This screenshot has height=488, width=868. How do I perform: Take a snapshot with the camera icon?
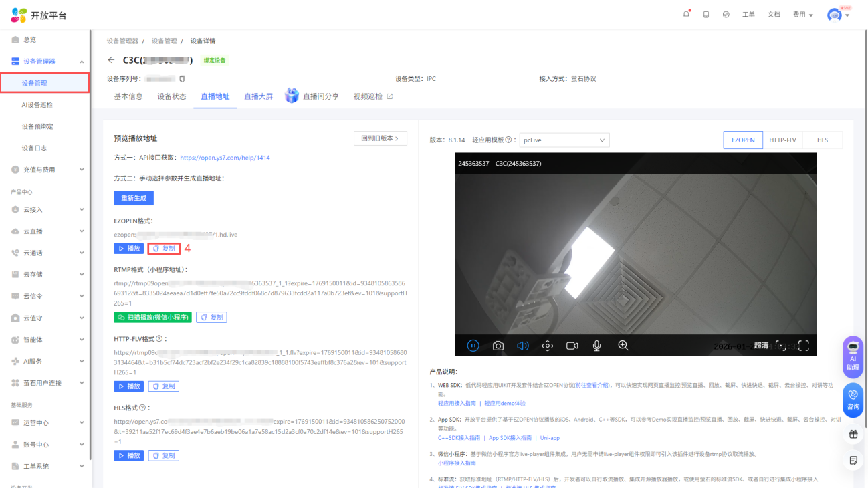(x=498, y=346)
